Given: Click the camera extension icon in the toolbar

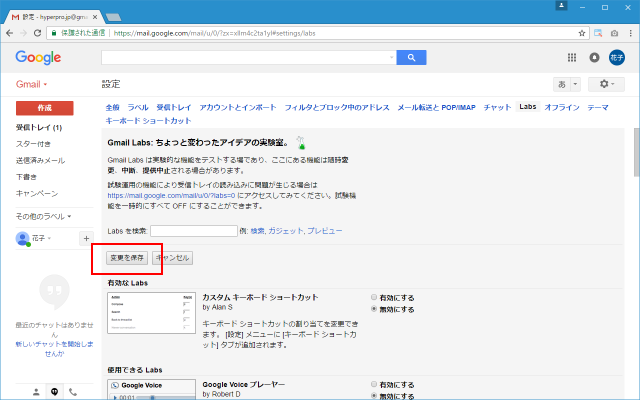Looking at the screenshot, I should [x=614, y=33].
